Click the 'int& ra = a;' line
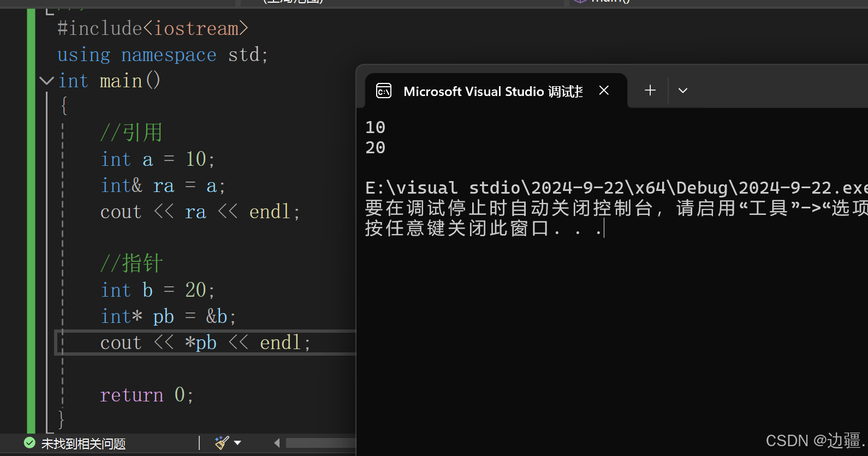The height and width of the screenshot is (456, 868). click(163, 186)
